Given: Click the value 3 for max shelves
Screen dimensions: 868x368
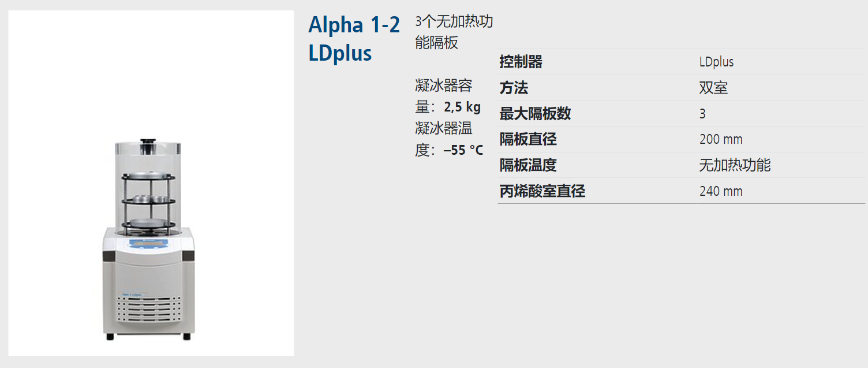Looking at the screenshot, I should tap(702, 114).
